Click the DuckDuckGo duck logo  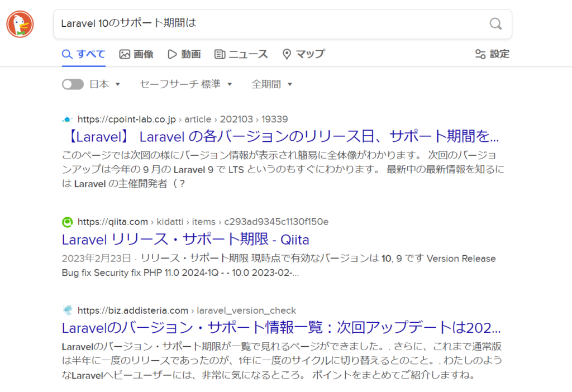(x=20, y=24)
